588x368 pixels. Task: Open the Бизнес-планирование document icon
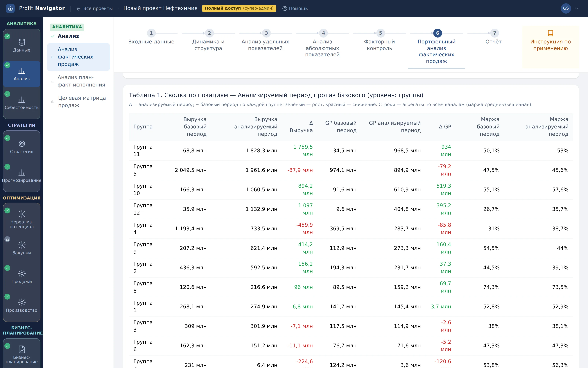[22, 349]
